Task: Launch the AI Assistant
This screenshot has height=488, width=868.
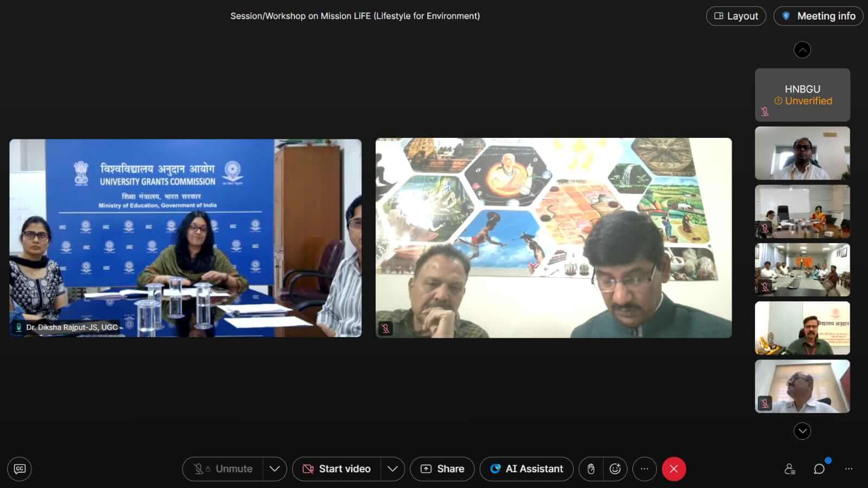Action: (x=527, y=469)
